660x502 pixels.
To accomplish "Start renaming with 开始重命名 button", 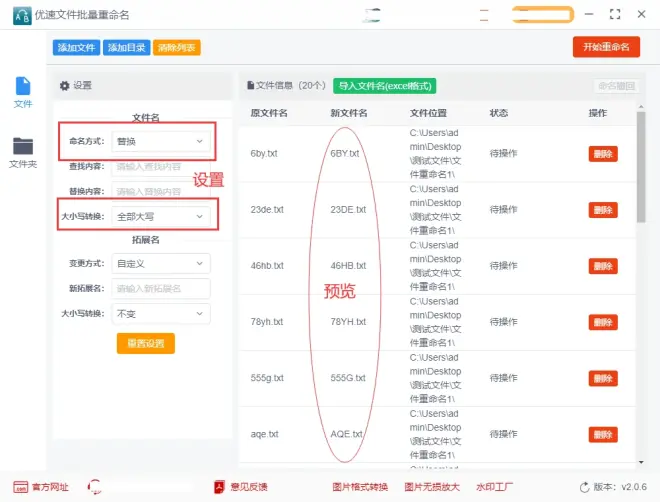I will pos(606,47).
